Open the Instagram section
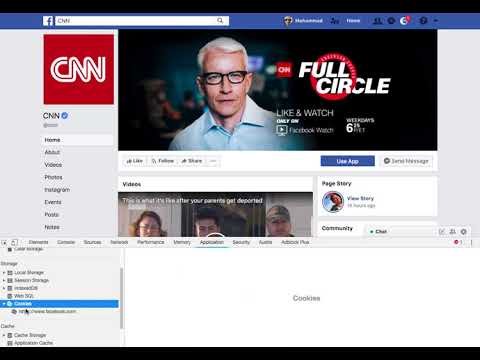 pyautogui.click(x=57, y=190)
